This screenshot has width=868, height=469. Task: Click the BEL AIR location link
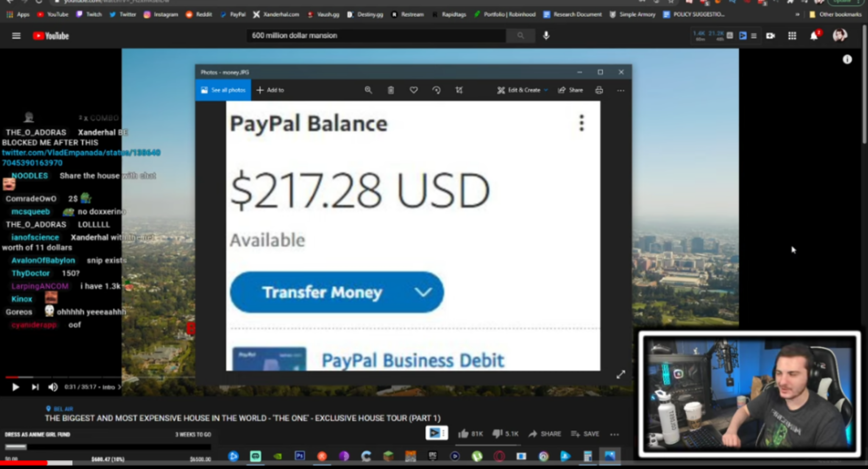[x=59, y=409]
